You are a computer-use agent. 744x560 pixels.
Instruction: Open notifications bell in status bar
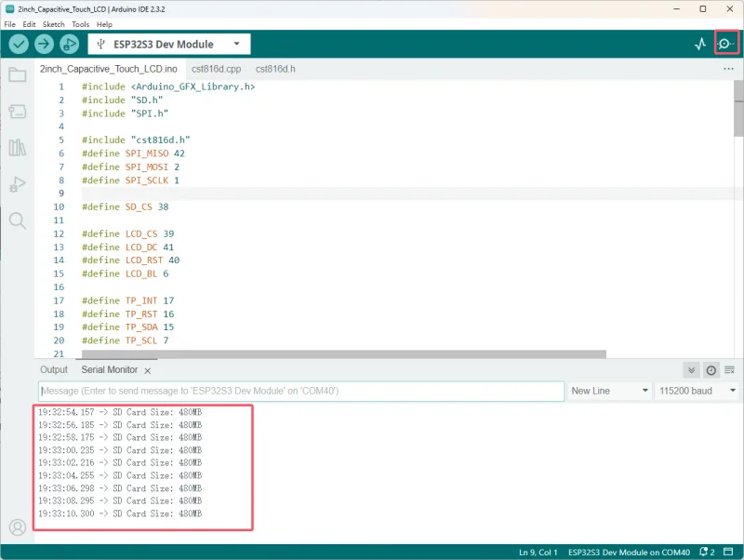coord(707,552)
